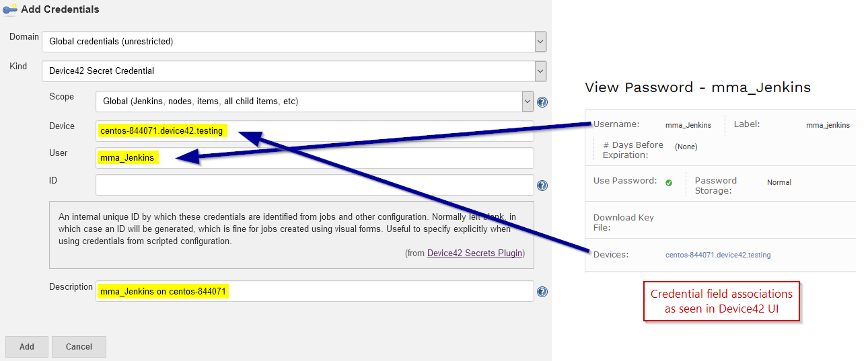
Task: Click the Password Storage value Normal
Action: click(x=779, y=182)
